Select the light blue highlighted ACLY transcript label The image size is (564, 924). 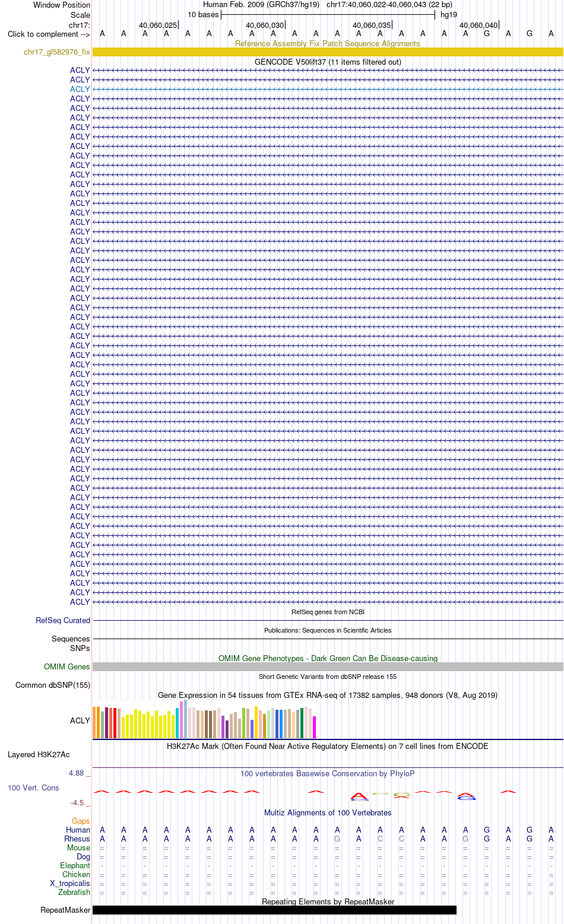click(x=80, y=89)
